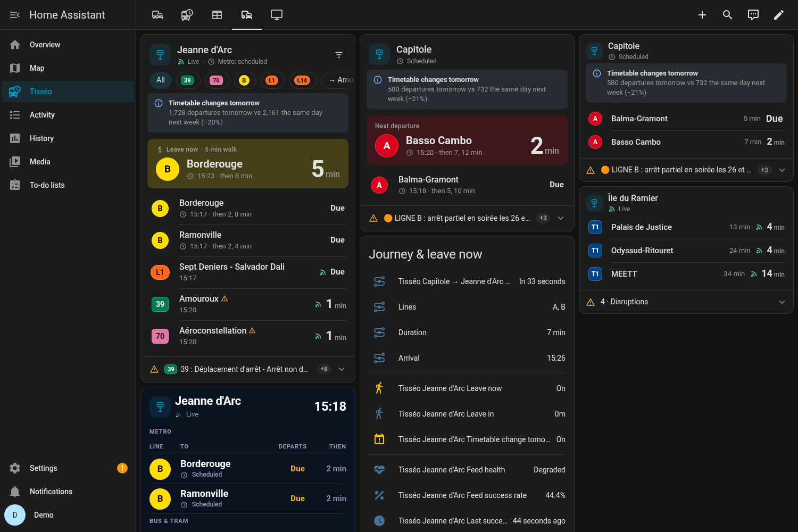Toggle the 70 line filter chip
Screen dimensions: 798x532
point(216,80)
